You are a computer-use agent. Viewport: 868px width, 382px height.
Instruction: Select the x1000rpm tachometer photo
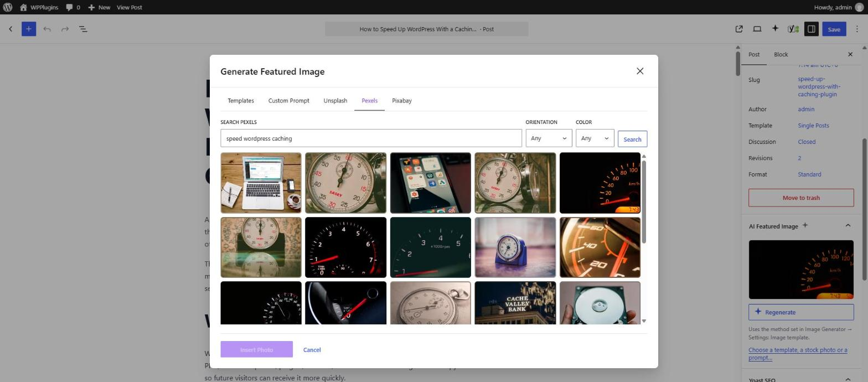(430, 247)
